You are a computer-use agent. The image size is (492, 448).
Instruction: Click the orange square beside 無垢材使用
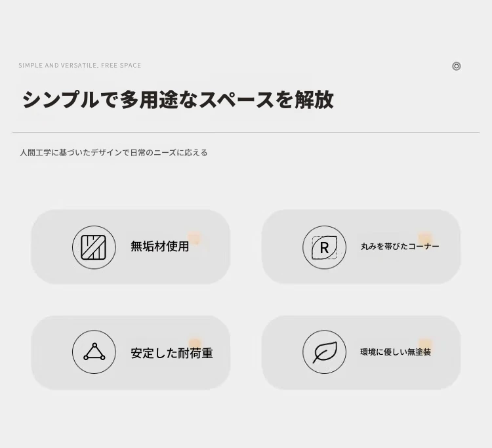click(194, 238)
